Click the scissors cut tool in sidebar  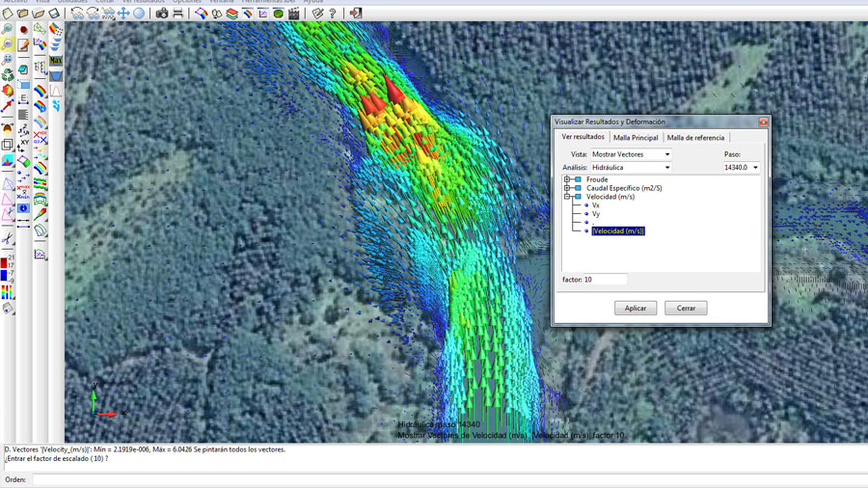pos(8,239)
